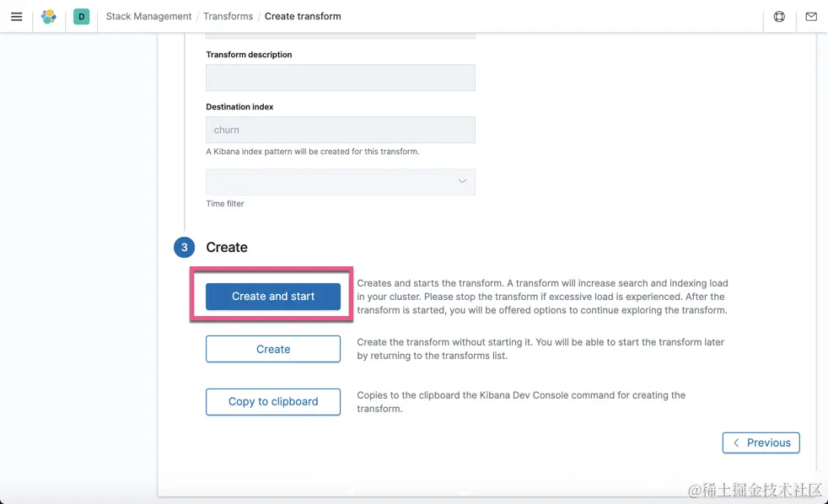Image resolution: width=828 pixels, height=504 pixels.
Task: Click the Destination index label
Action: [239, 106]
